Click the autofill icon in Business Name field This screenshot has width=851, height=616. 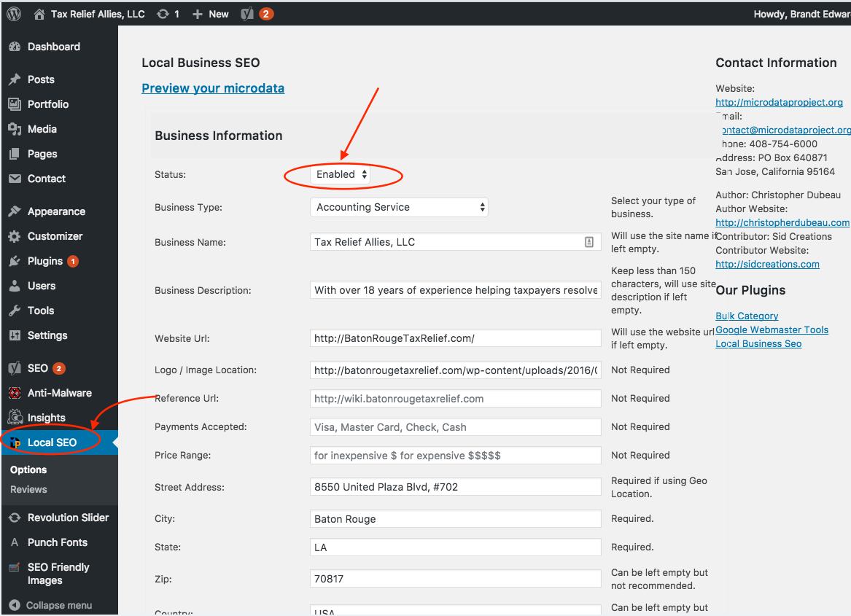coord(589,242)
